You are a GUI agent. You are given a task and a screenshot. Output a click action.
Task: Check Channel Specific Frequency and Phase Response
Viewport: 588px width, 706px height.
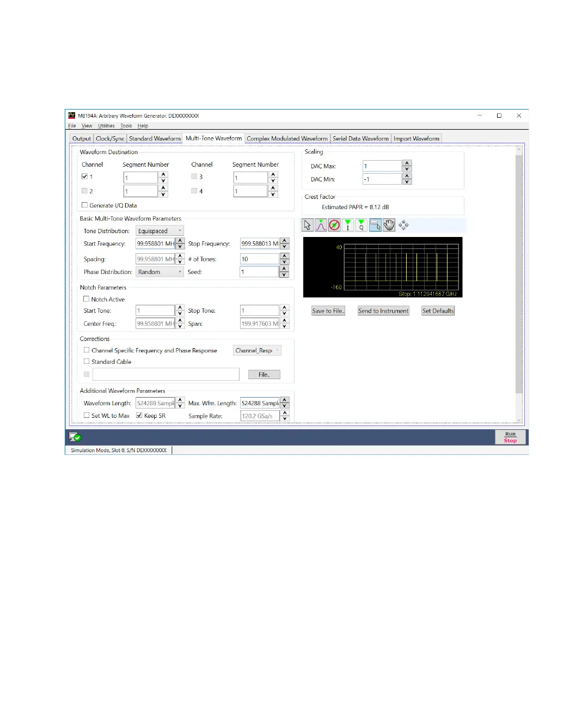coord(87,350)
